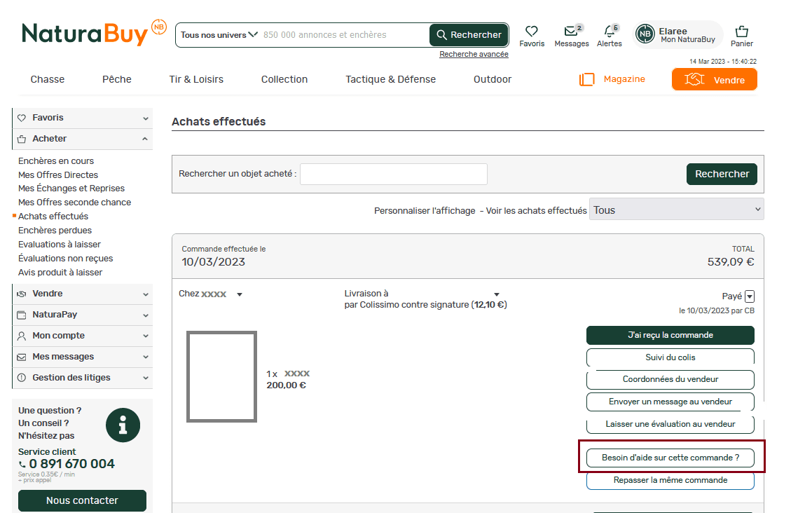This screenshot has height=513, width=812.
Task: Click Besoin d'aide sur cette commande
Action: coord(670,457)
